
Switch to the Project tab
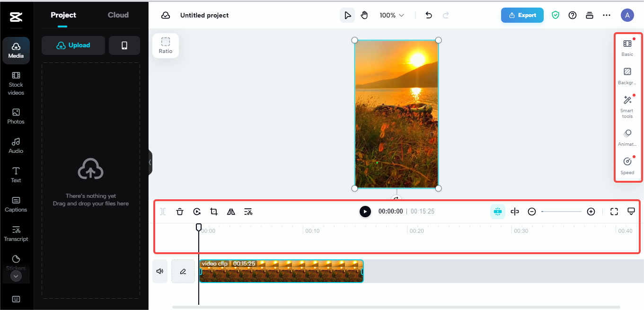pos(63,15)
